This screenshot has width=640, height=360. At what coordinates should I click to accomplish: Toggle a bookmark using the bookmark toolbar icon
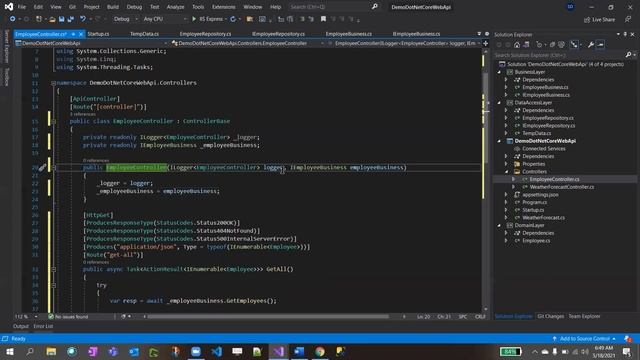click(323, 19)
